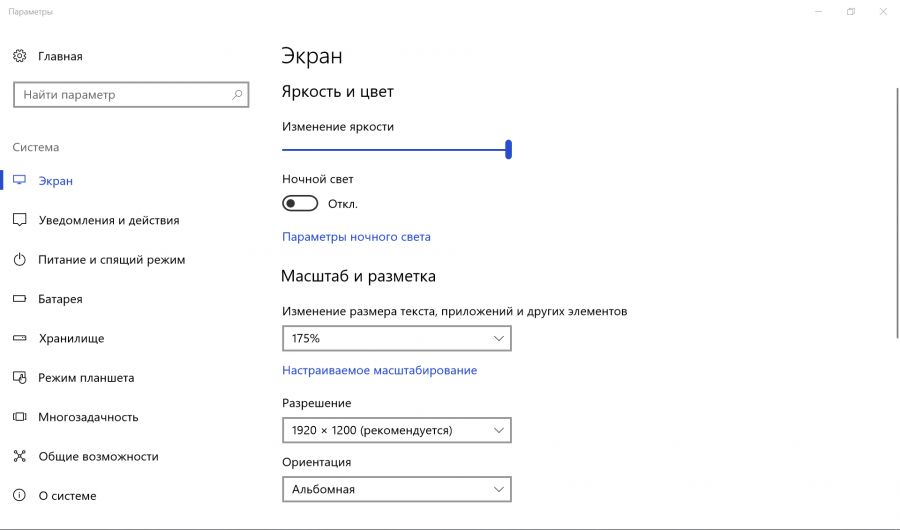Open the 175% scaling dropdown
The image size is (900, 530).
point(396,339)
